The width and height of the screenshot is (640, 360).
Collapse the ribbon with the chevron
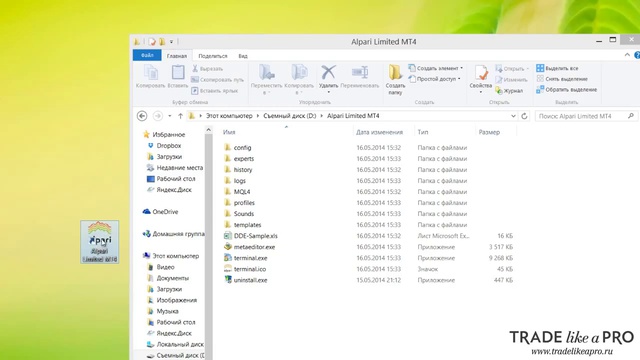(x=627, y=55)
